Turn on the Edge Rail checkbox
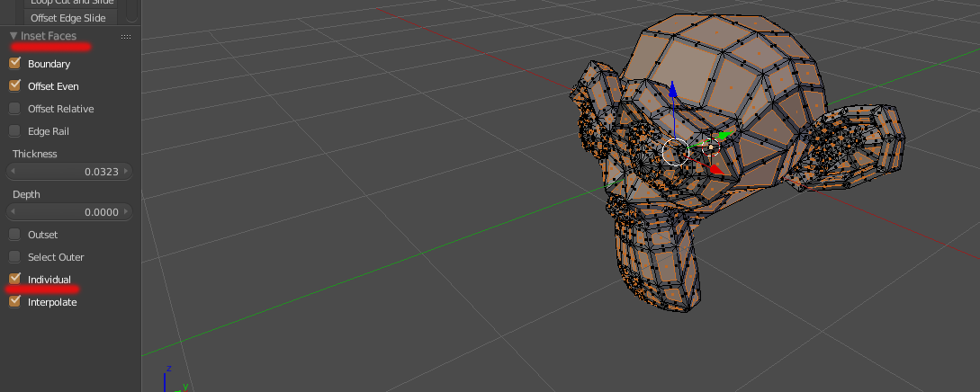 pos(14,131)
